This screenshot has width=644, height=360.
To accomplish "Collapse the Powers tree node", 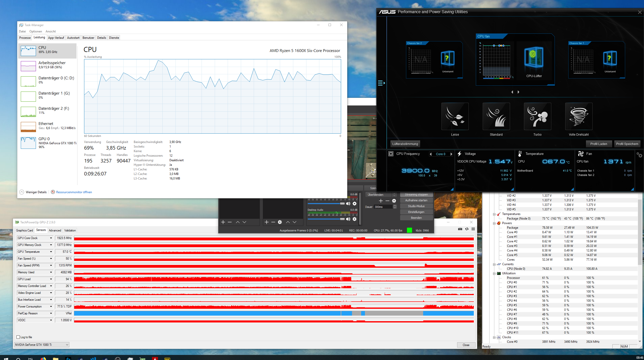I will 494,223.
